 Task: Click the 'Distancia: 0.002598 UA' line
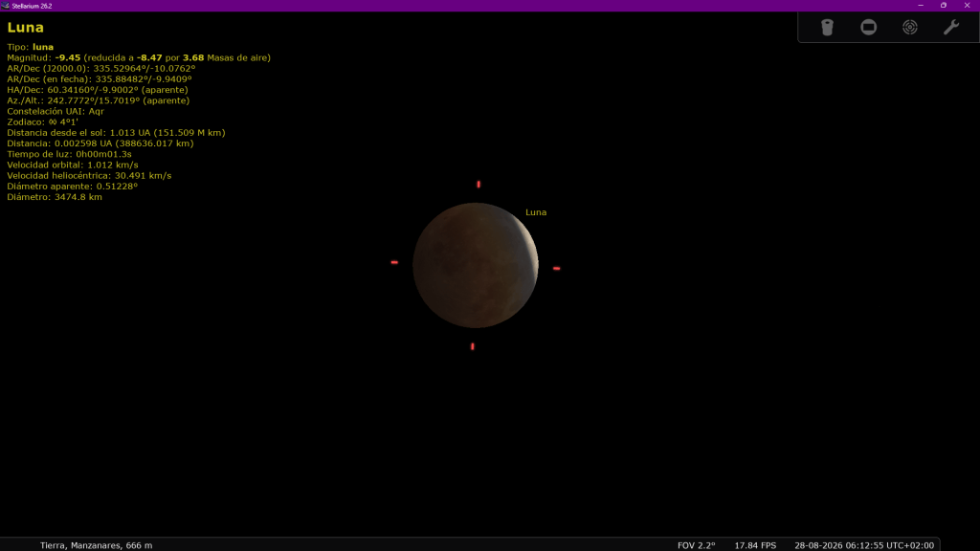pos(100,143)
